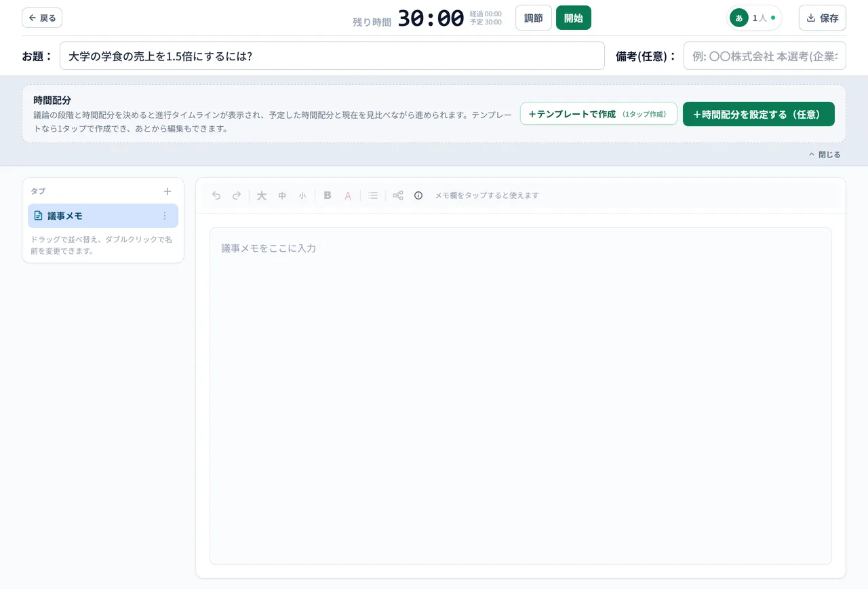Click ＋時間配分を設定する（任意） button
The height and width of the screenshot is (589, 868).
tap(759, 114)
